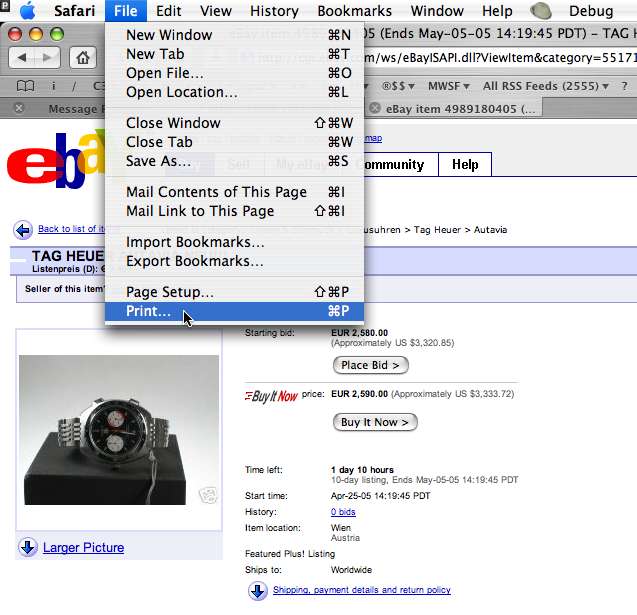Show bookmarks via the book icon

(x=25, y=86)
